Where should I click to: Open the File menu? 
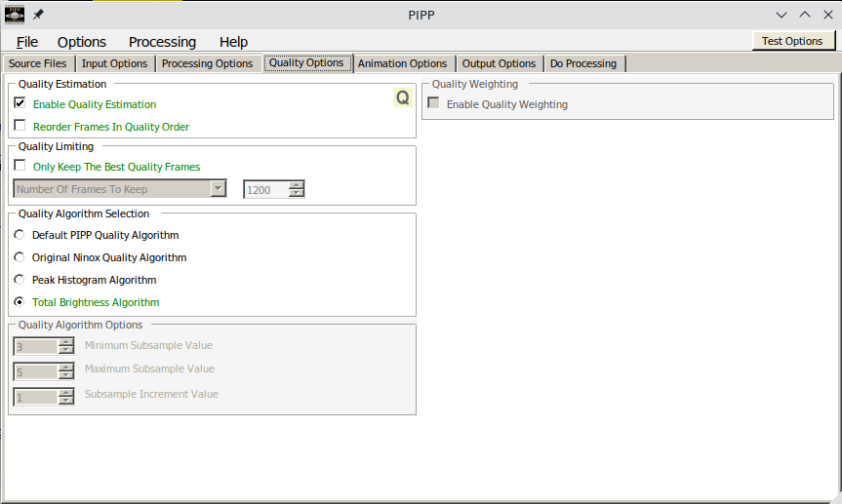(x=27, y=42)
